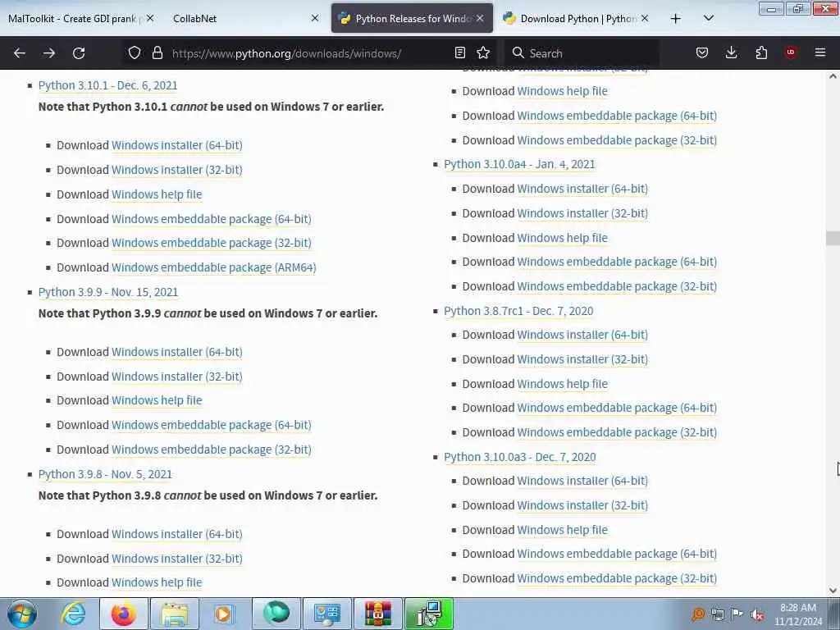Click the page scrollbar thumb
This screenshot has height=630, width=840.
[x=833, y=237]
